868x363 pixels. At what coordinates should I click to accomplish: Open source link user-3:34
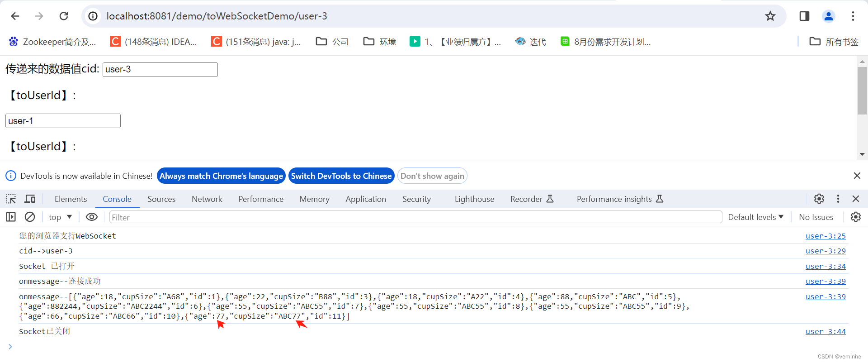(826, 266)
